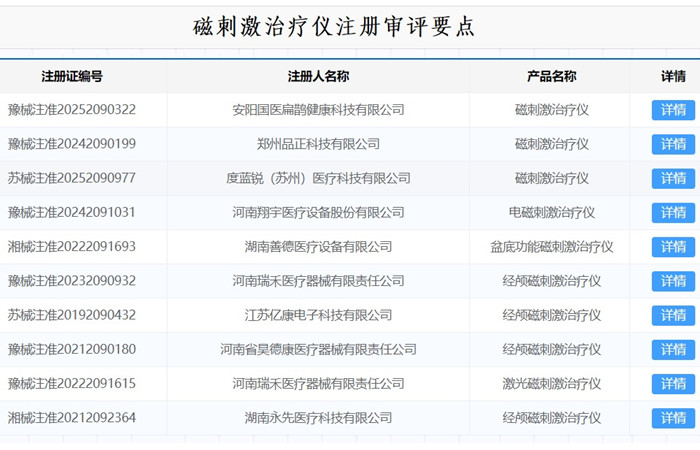Click the 详情 column header
700x450 pixels.
tap(673, 76)
